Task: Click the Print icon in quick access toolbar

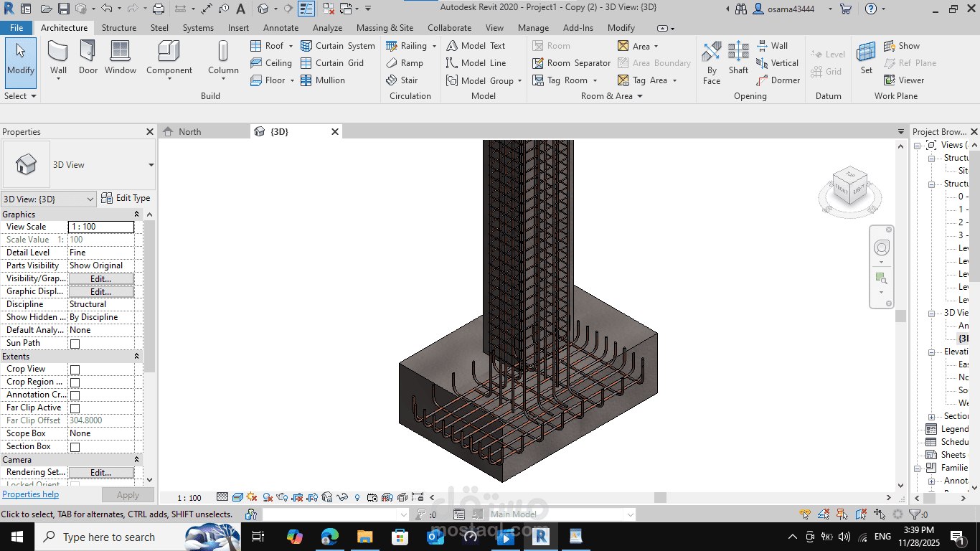Action: point(159,9)
